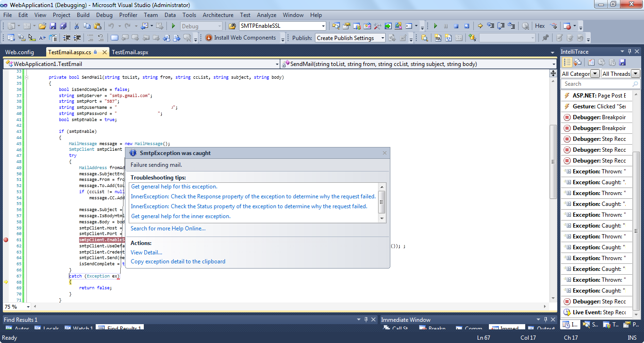
Task: Open the Breakpoints window toolbar icon
Action: pyautogui.click(x=567, y=26)
